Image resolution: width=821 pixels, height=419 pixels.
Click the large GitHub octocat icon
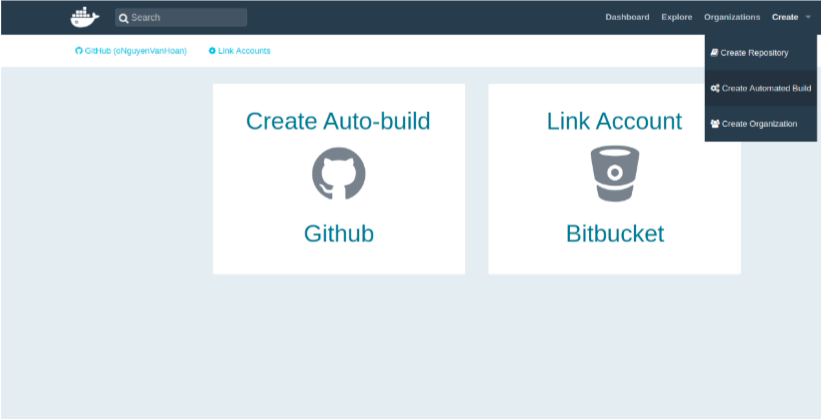[338, 173]
